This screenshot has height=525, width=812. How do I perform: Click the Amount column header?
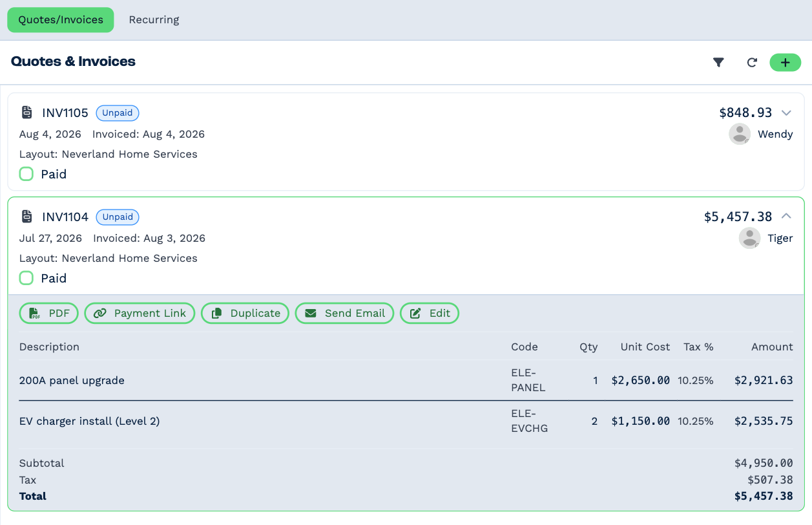(x=772, y=347)
